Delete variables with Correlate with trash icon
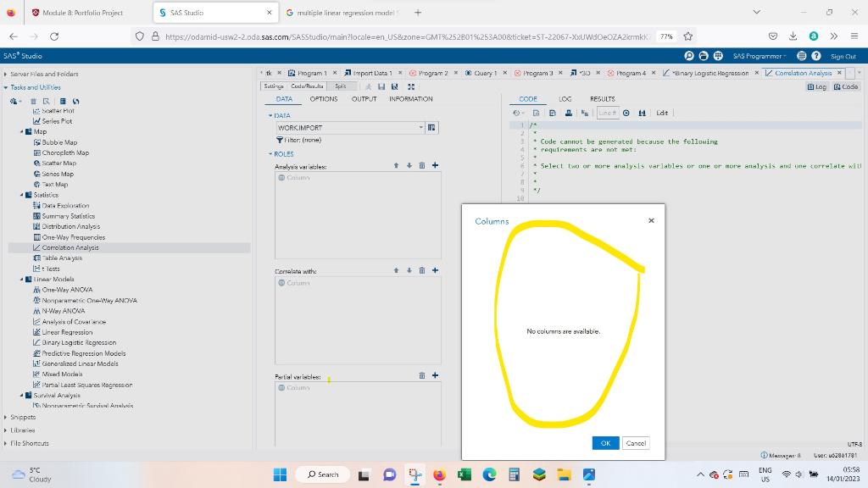 tap(420, 270)
